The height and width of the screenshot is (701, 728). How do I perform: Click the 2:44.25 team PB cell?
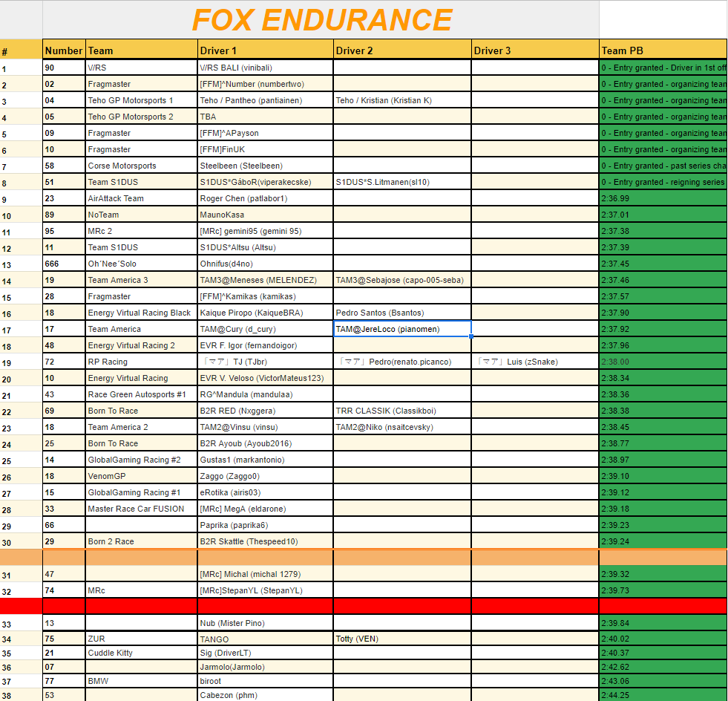[663, 695]
